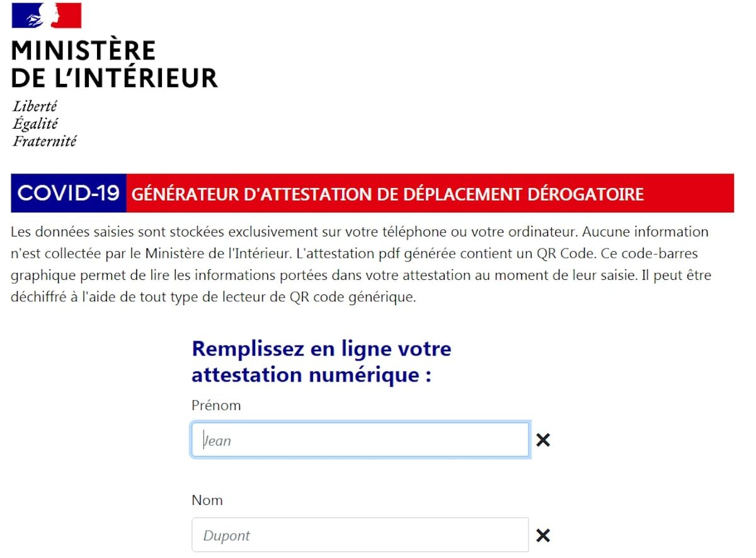
Task: Click the "DE L'INTÉRIEUR" header line
Action: (115, 78)
